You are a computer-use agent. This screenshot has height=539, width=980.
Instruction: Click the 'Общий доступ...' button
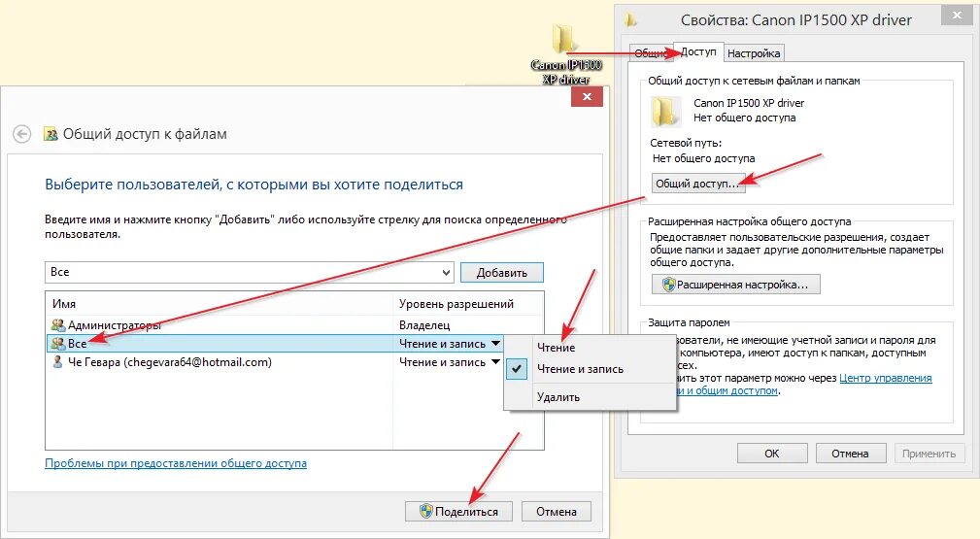click(x=698, y=184)
